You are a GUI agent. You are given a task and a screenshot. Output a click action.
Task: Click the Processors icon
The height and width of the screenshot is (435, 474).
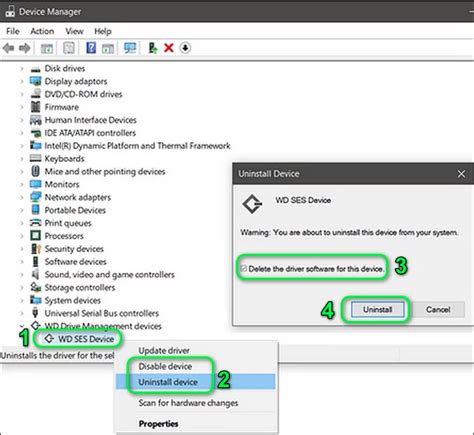(35, 236)
